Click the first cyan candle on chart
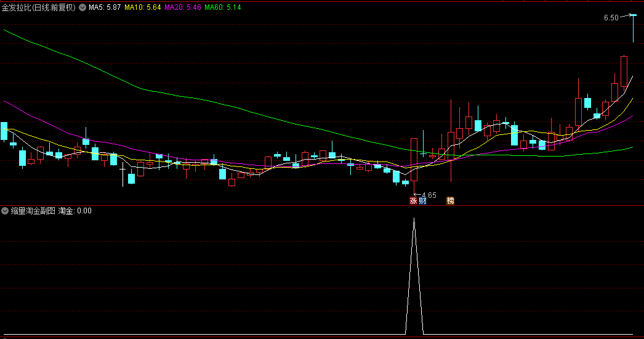Viewport: 644px width, 339px height. [x=4, y=132]
